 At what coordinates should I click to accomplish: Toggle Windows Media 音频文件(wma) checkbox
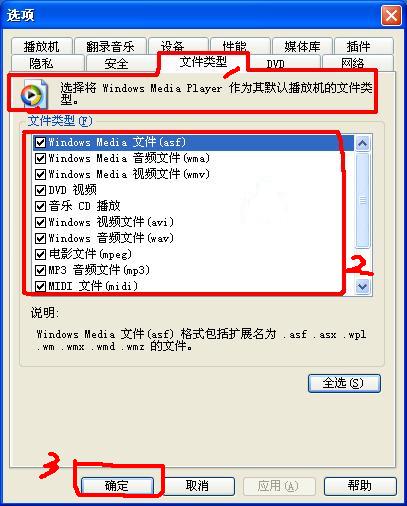pyautogui.click(x=40, y=158)
